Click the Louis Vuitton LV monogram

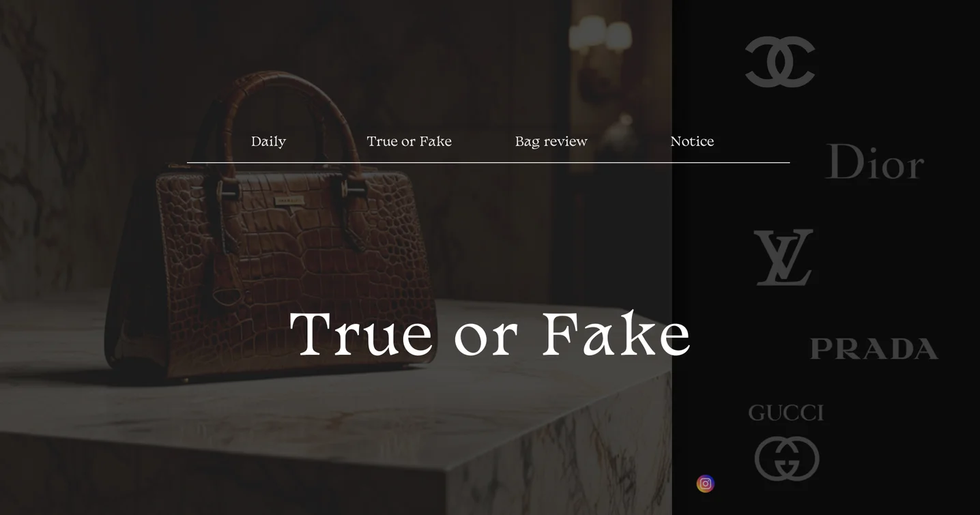point(783,257)
